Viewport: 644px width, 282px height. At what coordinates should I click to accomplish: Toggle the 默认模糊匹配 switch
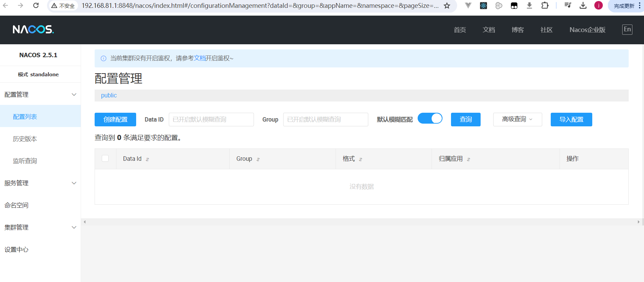(430, 119)
